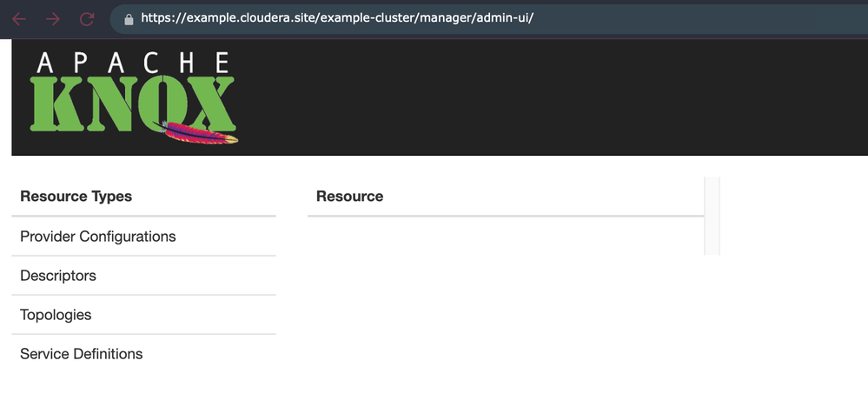The image size is (868, 394).
Task: Reload the page with the refresh icon
Action: coord(87,19)
